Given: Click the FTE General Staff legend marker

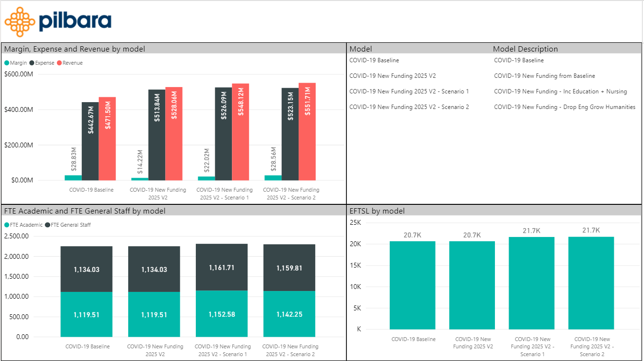Looking at the screenshot, I should [x=48, y=225].
